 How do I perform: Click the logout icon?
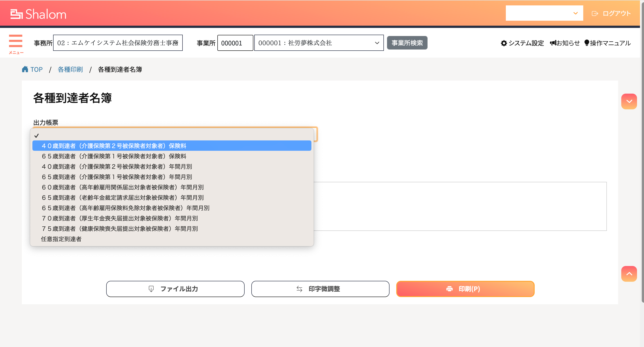(x=595, y=14)
